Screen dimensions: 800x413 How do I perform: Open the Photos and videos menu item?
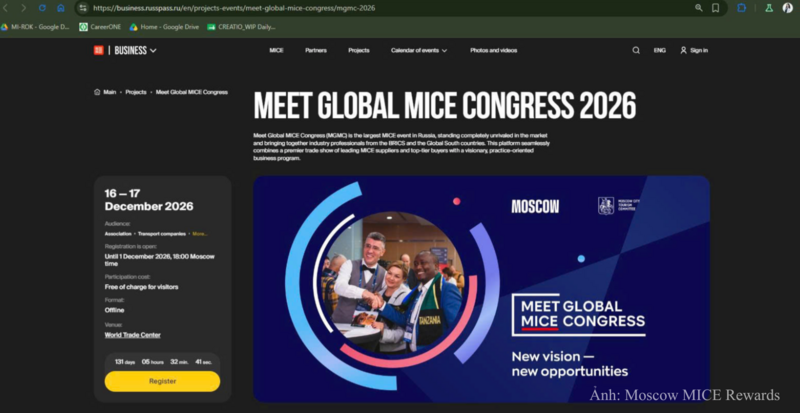point(493,51)
